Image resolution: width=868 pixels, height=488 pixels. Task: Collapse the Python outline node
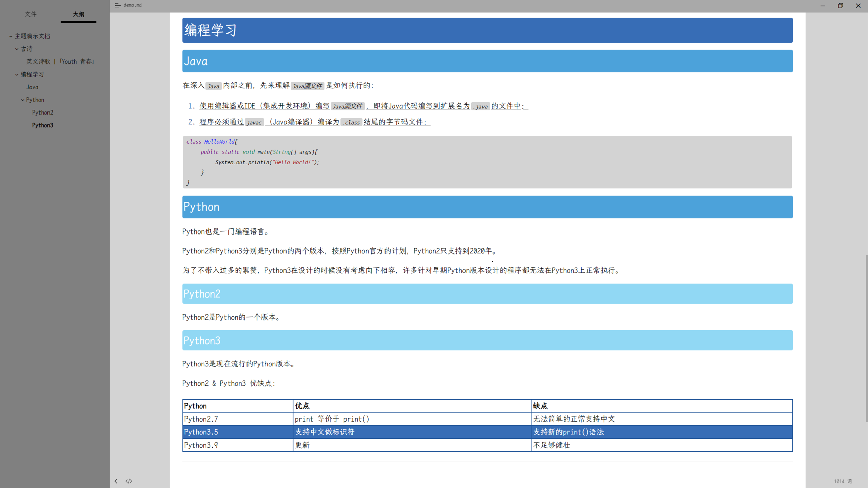pos(23,100)
